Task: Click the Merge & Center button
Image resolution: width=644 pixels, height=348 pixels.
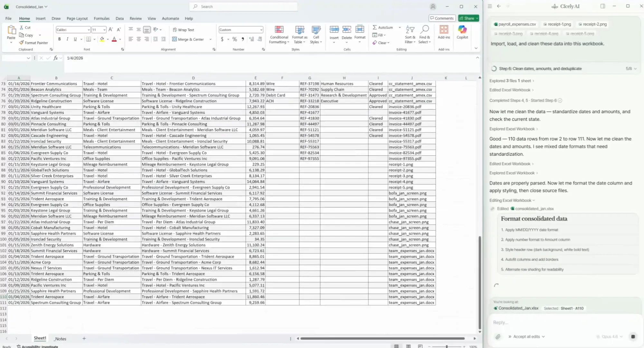Action: [x=188, y=39]
